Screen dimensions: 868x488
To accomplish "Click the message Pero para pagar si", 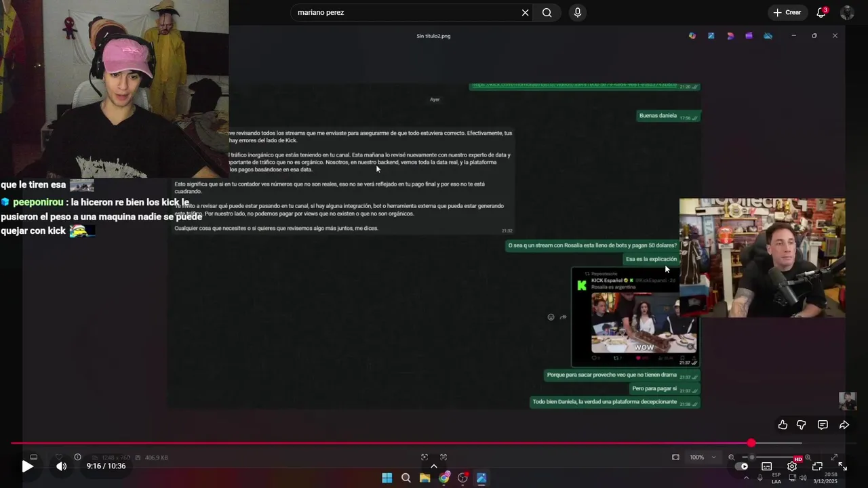I will 664,389.
